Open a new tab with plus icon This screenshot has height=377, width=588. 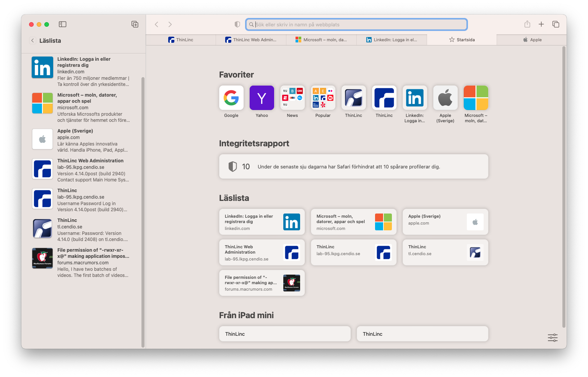click(x=541, y=24)
